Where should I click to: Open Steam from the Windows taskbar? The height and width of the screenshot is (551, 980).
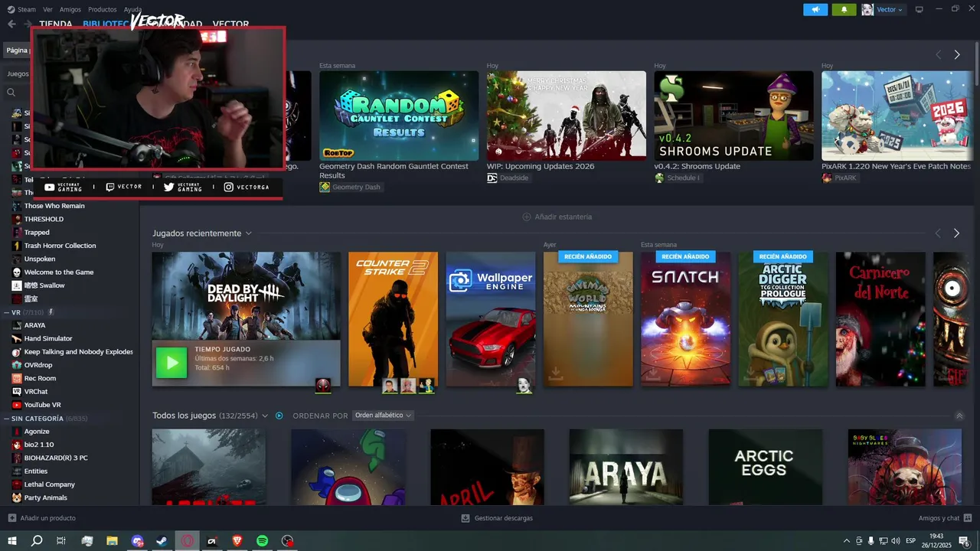click(x=162, y=540)
